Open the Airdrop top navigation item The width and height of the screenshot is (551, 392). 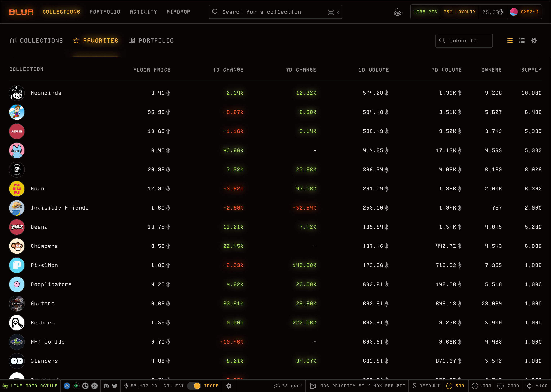(178, 12)
